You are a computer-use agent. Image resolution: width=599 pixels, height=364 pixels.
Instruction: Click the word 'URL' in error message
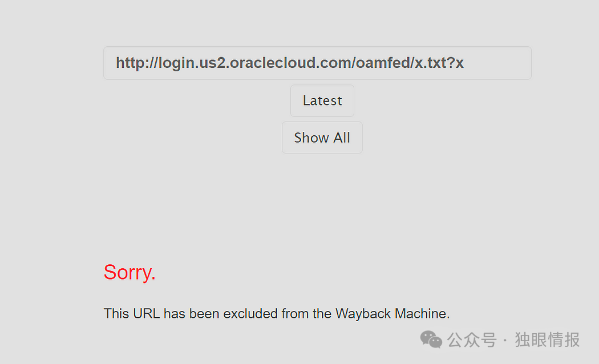[147, 314]
